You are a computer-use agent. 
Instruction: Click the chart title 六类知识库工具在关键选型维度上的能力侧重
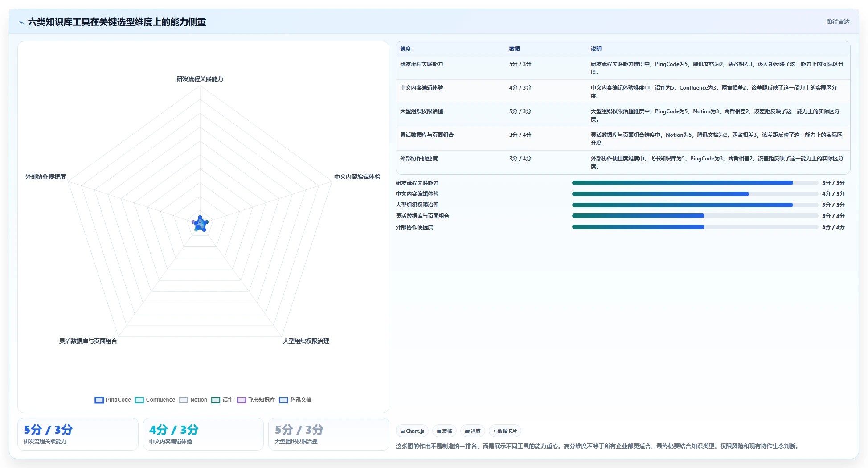pos(117,22)
